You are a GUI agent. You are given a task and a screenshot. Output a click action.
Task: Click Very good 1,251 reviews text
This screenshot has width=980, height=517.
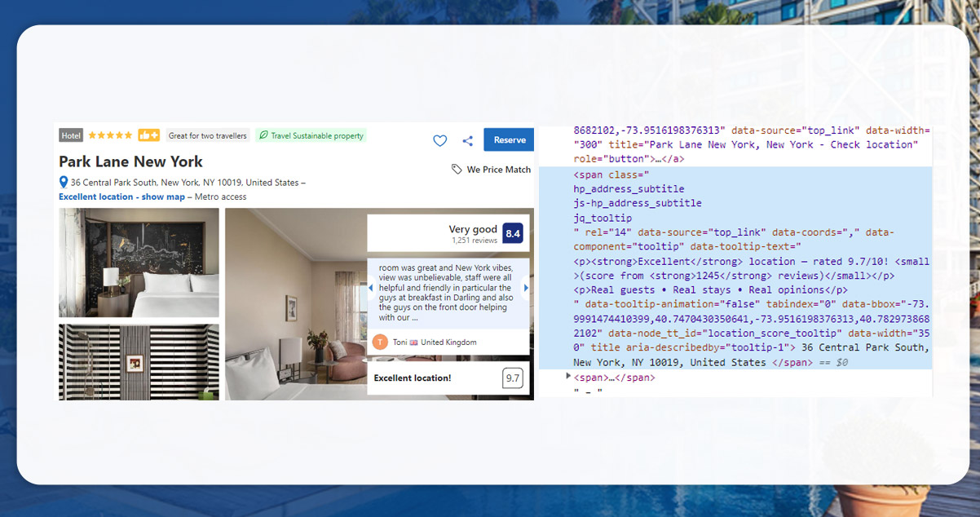click(x=473, y=234)
